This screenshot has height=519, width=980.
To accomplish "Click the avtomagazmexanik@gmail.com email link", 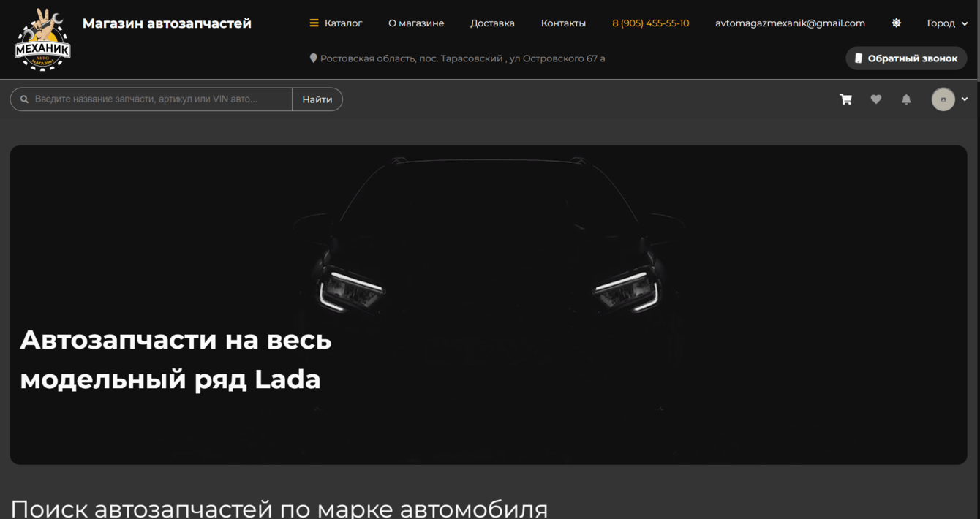I will coord(790,23).
